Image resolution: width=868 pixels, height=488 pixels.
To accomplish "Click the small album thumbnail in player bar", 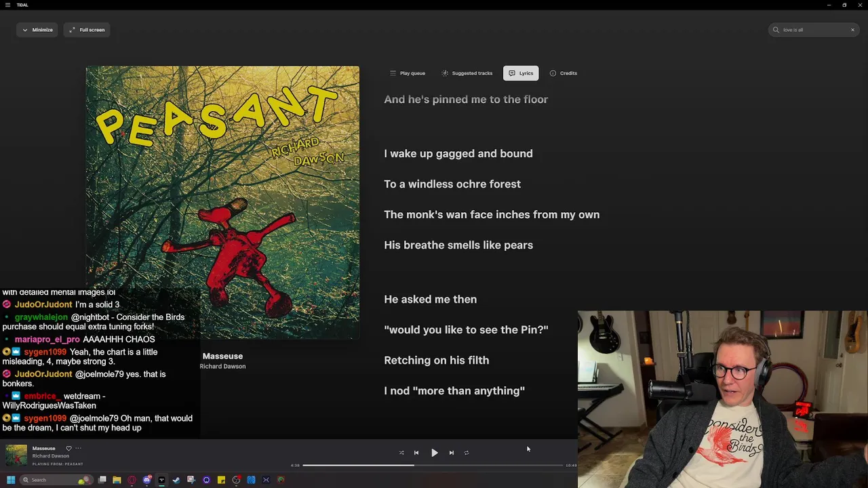I will [x=16, y=455].
